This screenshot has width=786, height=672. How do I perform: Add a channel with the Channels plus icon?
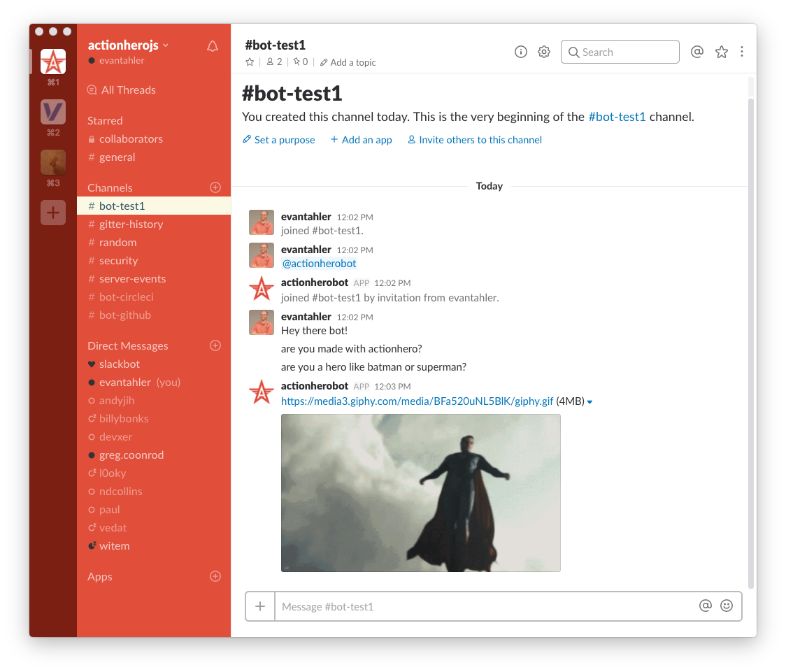click(x=215, y=187)
